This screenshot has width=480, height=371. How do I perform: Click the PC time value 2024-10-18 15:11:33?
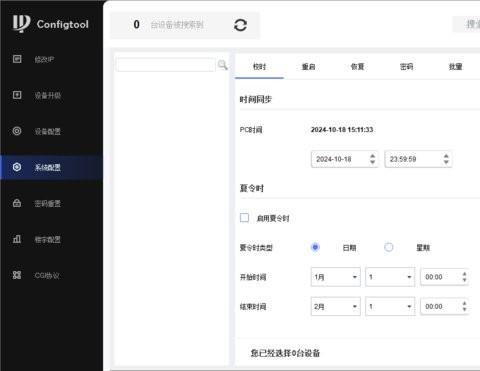click(342, 130)
